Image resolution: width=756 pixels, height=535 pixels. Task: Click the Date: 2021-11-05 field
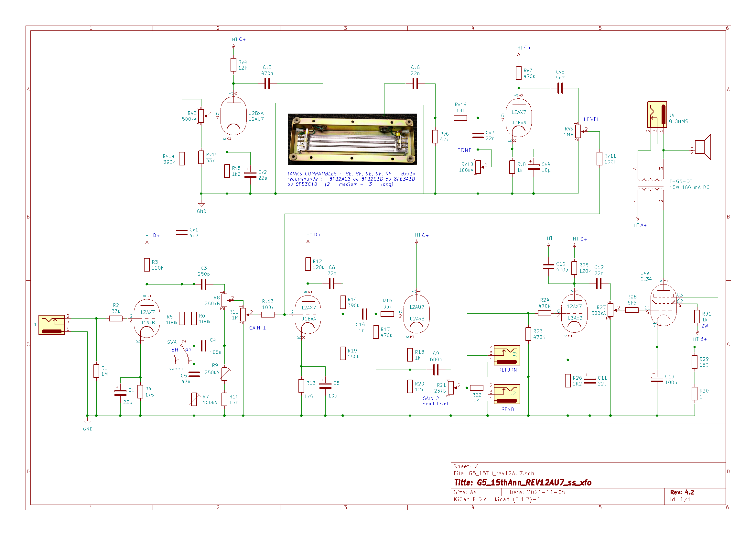click(538, 493)
